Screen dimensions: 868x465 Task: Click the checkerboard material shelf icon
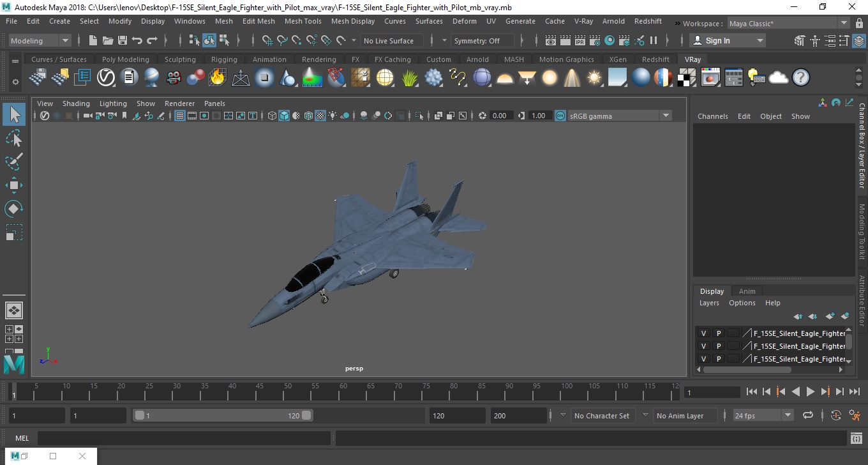point(687,78)
